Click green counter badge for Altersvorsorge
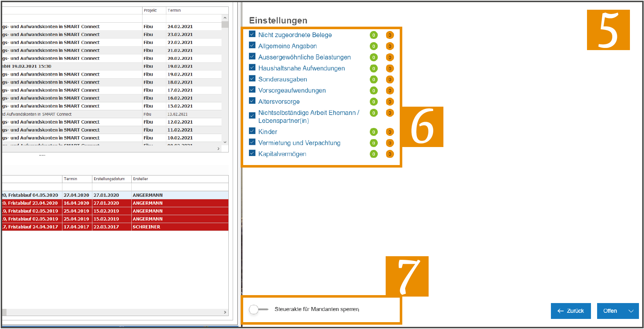644x329 pixels. pyautogui.click(x=374, y=102)
